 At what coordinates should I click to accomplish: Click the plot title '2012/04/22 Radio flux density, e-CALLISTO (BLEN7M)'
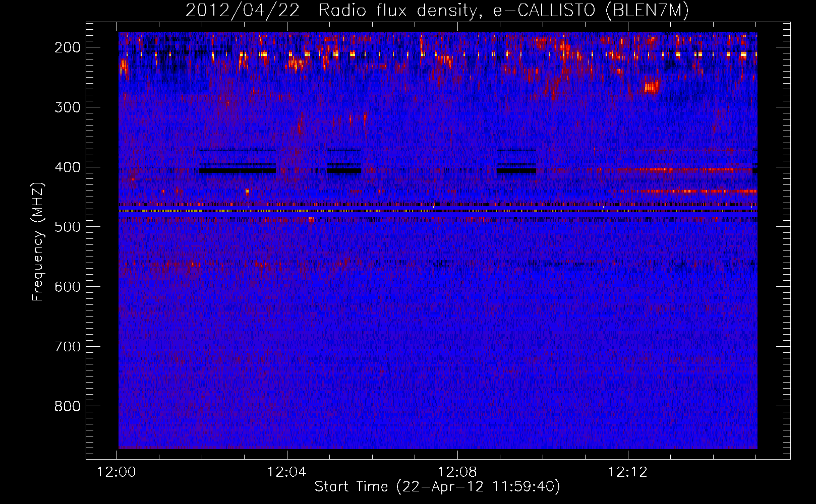437,11
